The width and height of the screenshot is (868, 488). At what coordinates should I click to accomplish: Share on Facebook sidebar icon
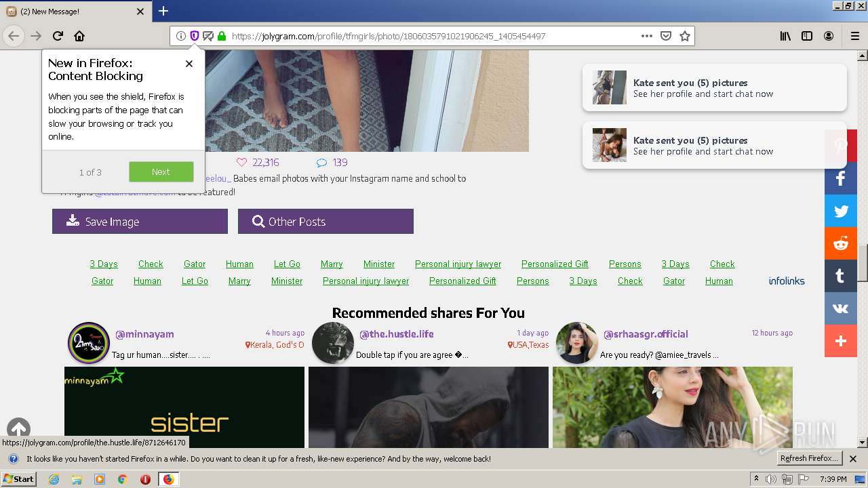[x=841, y=178]
